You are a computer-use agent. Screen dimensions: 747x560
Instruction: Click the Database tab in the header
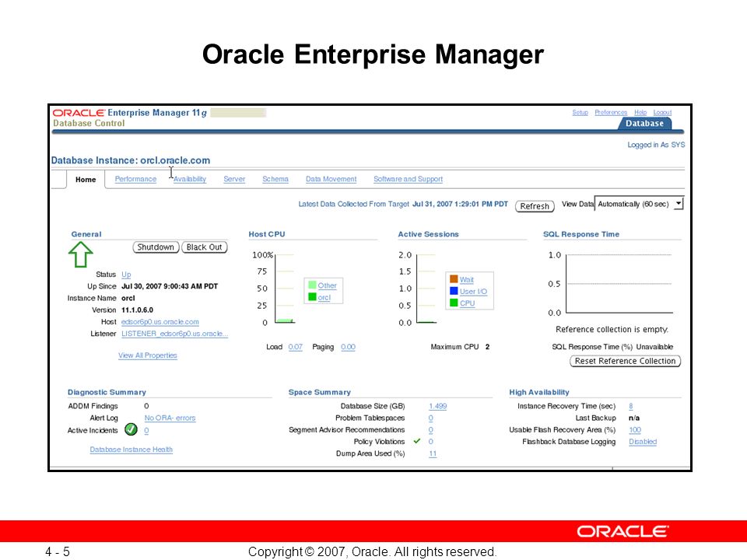(644, 124)
